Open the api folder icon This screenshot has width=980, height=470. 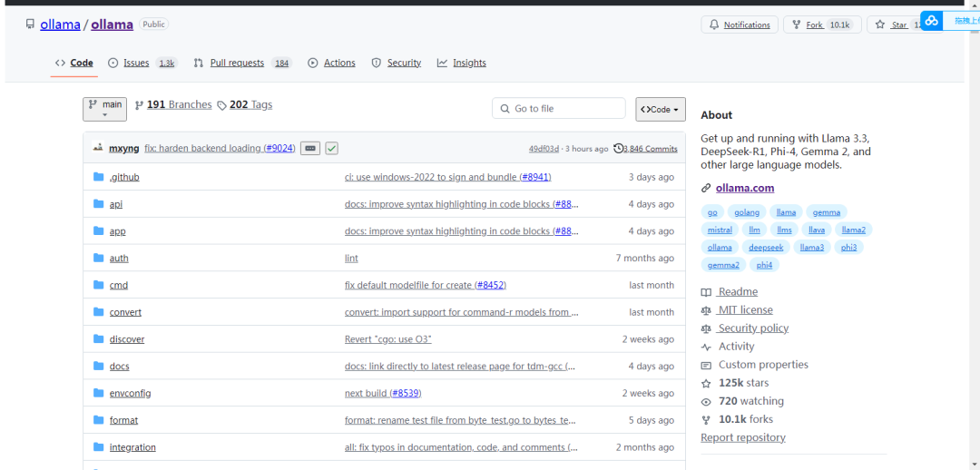point(98,204)
